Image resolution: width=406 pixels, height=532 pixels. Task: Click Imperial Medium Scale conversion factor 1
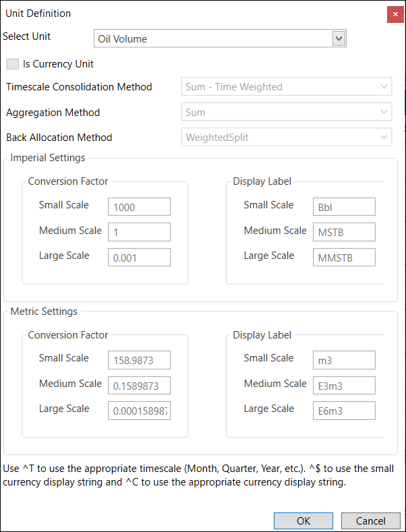click(x=139, y=233)
